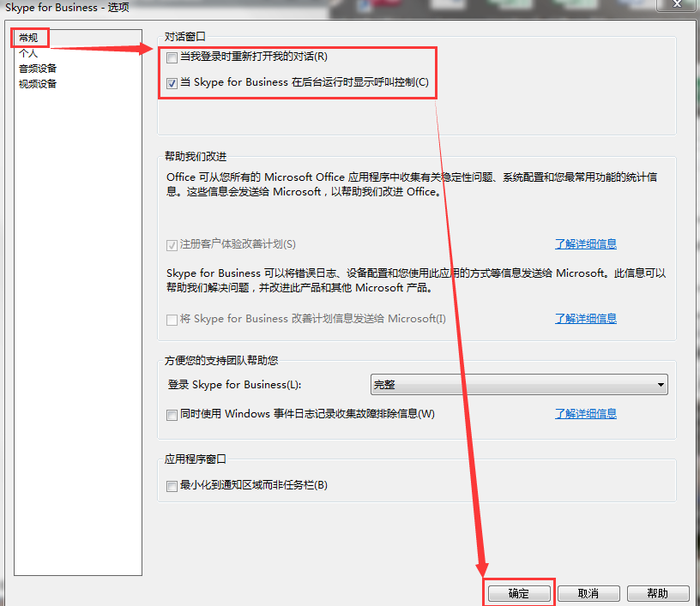Open help via 帮助 button
This screenshot has width=700, height=606.
[x=658, y=593]
